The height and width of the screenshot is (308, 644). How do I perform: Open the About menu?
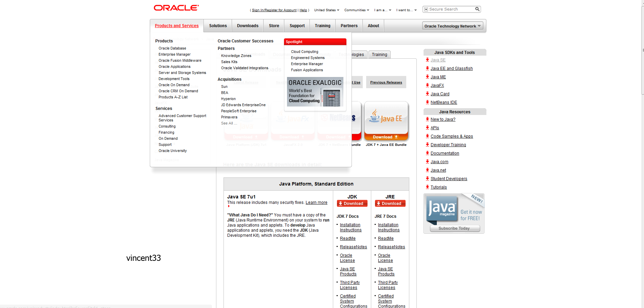[373, 26]
